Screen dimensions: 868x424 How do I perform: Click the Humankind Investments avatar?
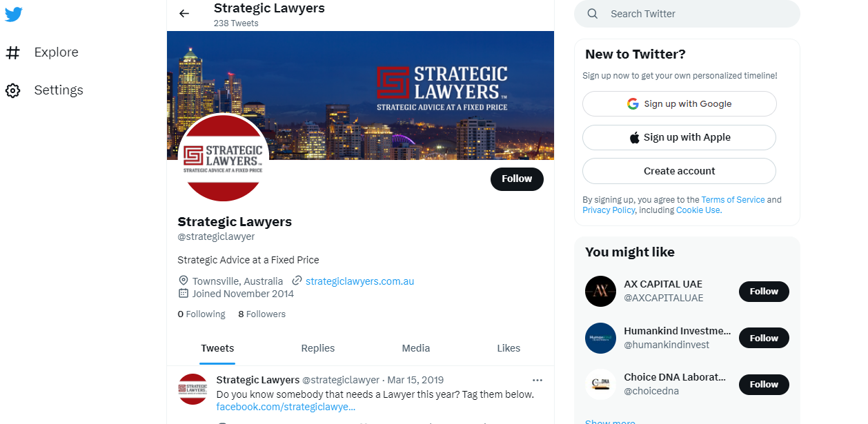pyautogui.click(x=600, y=338)
